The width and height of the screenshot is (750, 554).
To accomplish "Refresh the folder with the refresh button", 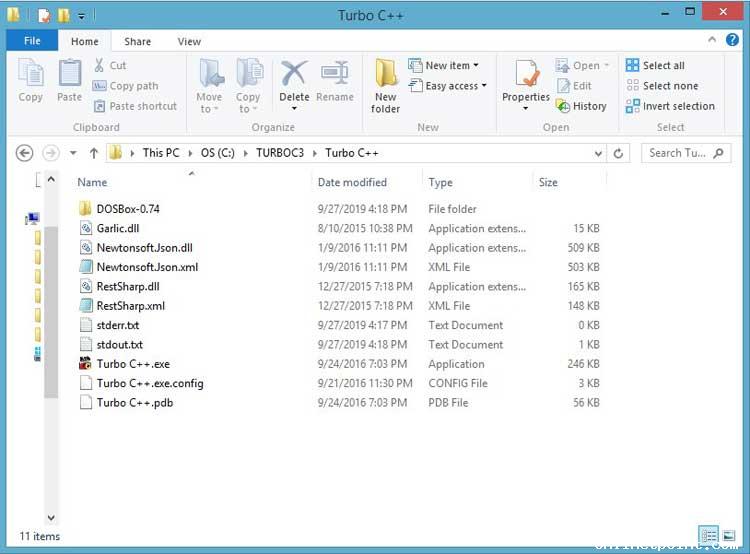I will click(619, 153).
